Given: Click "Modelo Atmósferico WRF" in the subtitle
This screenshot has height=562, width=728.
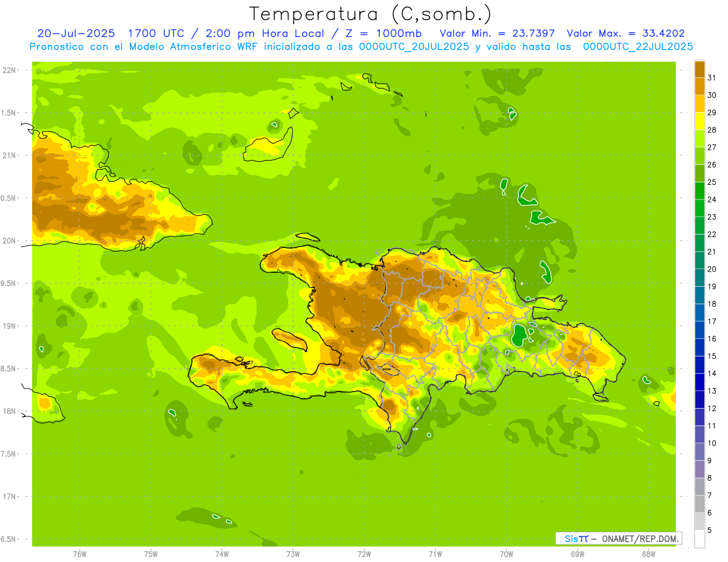Looking at the screenshot, I should click(x=192, y=47).
